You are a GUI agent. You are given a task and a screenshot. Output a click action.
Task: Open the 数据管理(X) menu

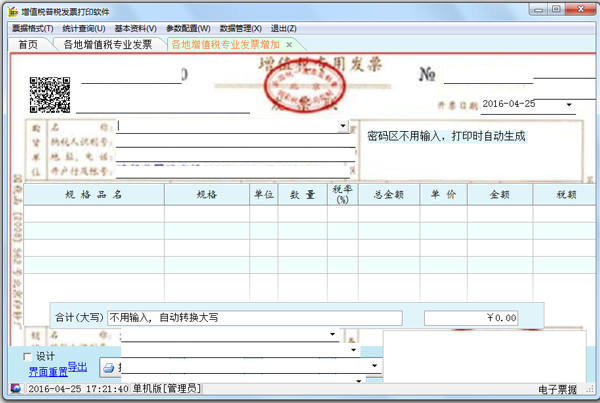pos(240,29)
